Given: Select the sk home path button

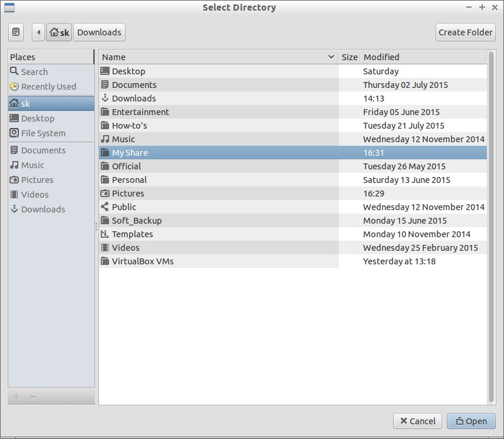Looking at the screenshot, I should [x=59, y=32].
